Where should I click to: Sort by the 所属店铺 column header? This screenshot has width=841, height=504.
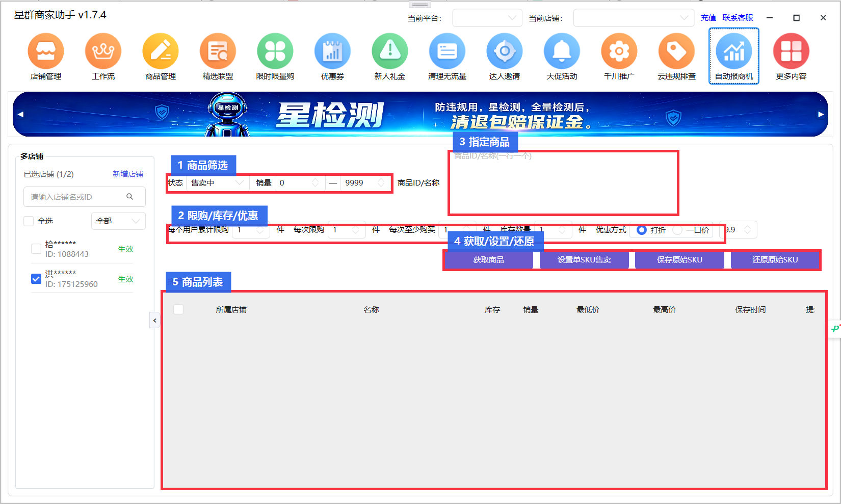pyautogui.click(x=231, y=310)
